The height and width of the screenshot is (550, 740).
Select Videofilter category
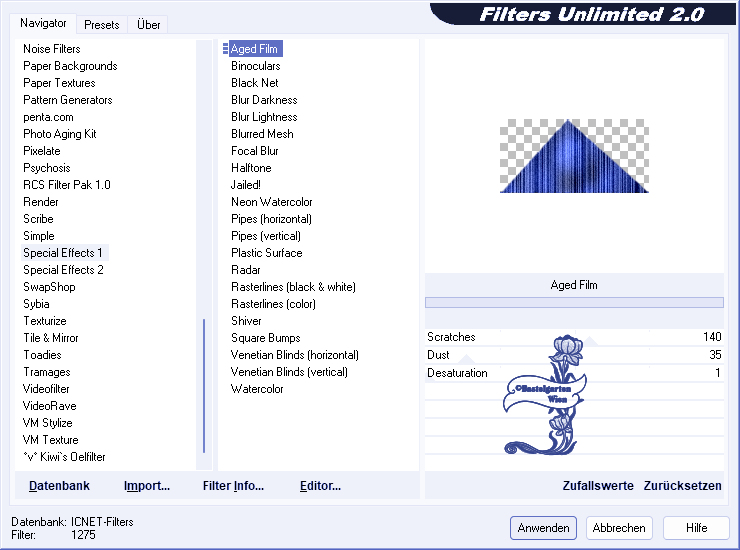click(x=46, y=389)
